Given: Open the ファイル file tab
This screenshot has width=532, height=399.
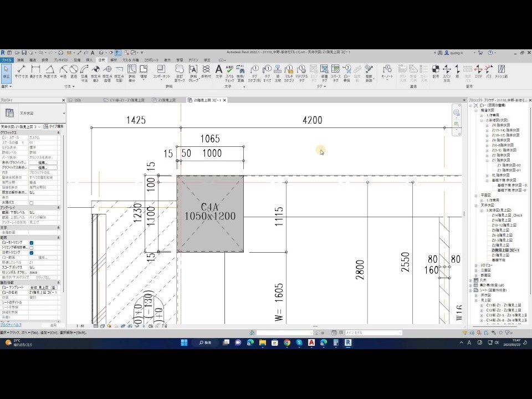Looking at the screenshot, I should point(7,60).
